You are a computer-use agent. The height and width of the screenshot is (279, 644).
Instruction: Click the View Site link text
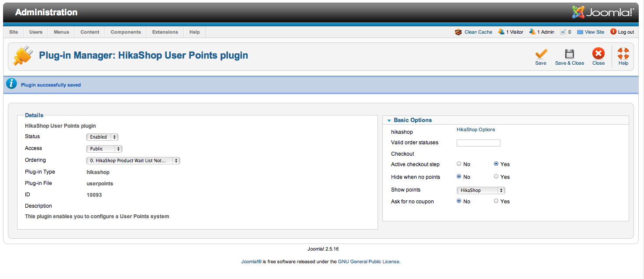(595, 32)
